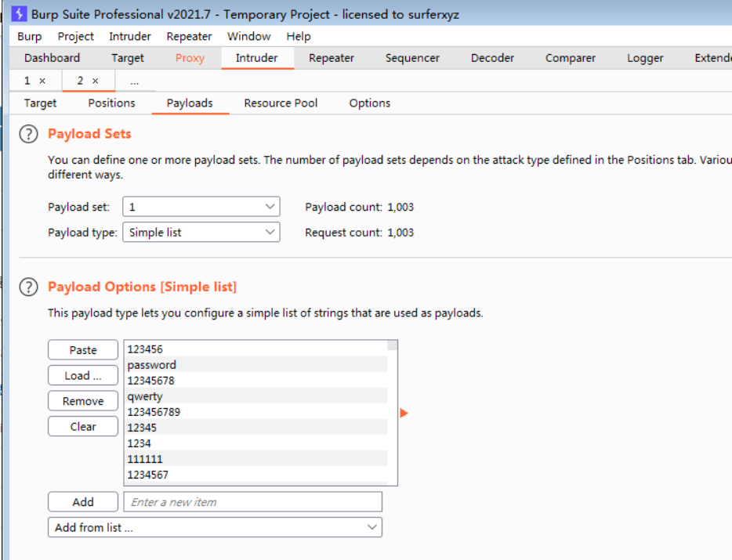Screen dimensions: 732x560
Task: Open the Intruder Target sub-tab
Action: [40, 103]
